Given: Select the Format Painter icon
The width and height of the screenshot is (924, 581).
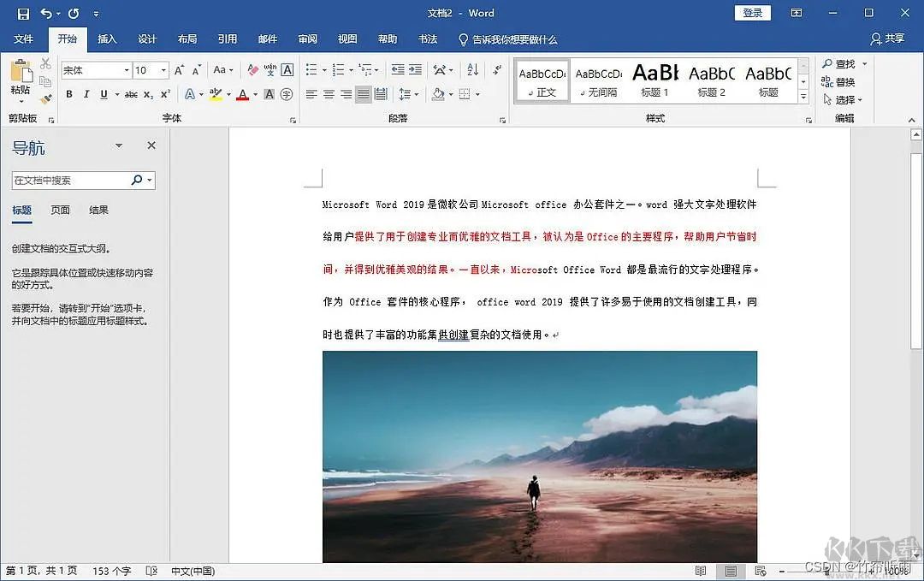Looking at the screenshot, I should [x=46, y=100].
